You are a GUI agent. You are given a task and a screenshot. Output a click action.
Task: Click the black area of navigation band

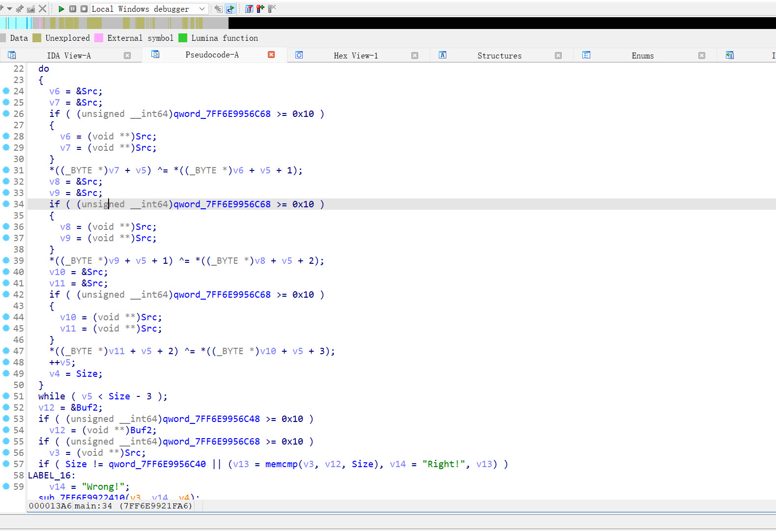coord(501,23)
